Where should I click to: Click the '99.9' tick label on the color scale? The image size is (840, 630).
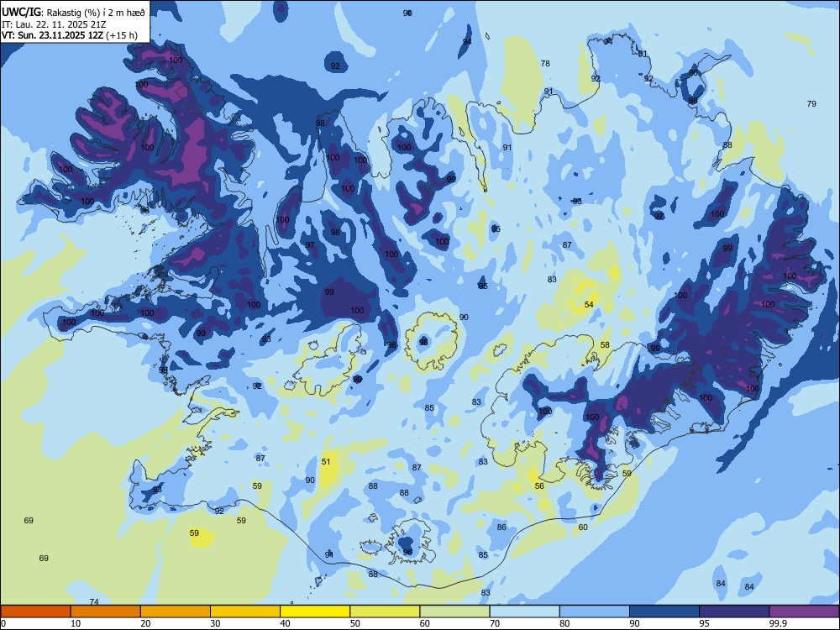(x=778, y=623)
